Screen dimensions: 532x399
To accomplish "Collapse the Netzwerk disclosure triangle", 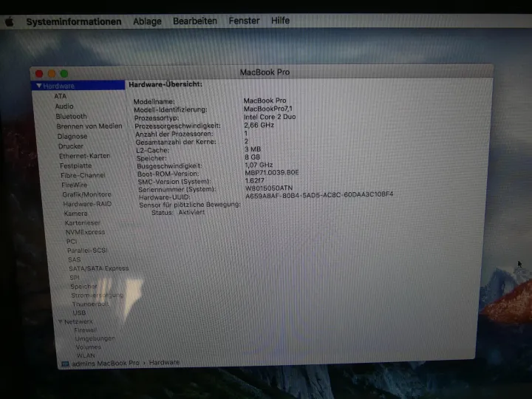I will point(60,321).
